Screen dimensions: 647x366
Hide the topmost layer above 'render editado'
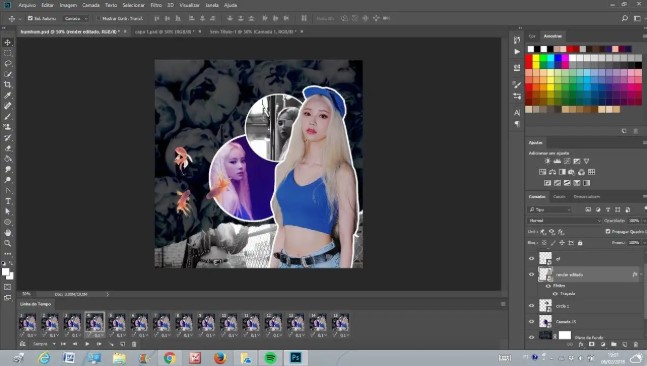[531, 258]
